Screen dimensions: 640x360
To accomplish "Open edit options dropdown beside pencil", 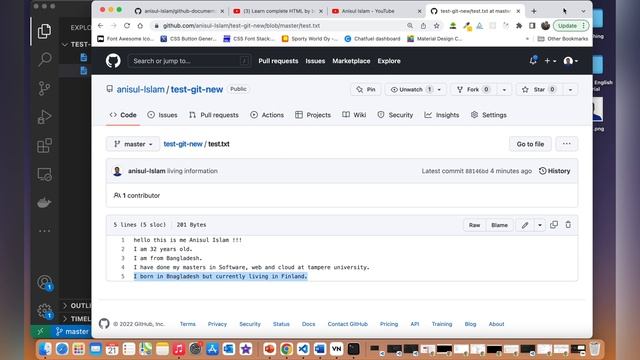I will [540, 225].
